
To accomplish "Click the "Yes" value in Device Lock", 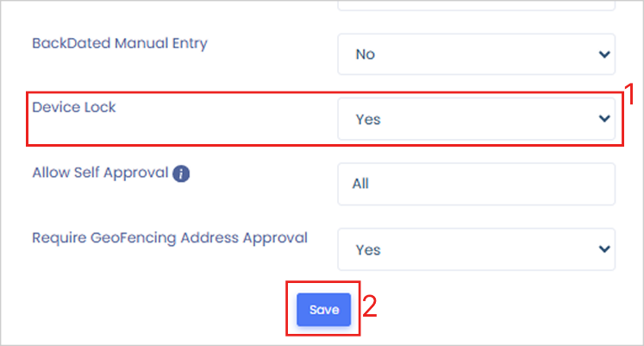I will [x=368, y=120].
